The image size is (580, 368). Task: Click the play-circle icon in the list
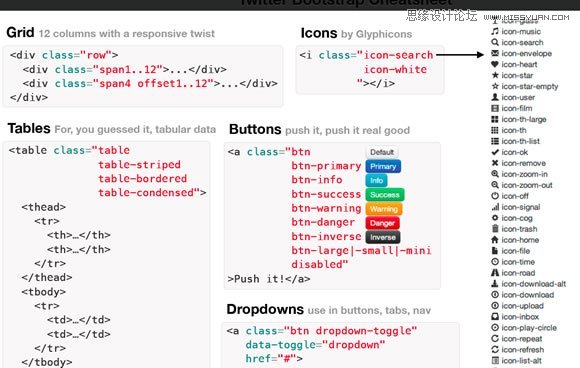click(495, 327)
